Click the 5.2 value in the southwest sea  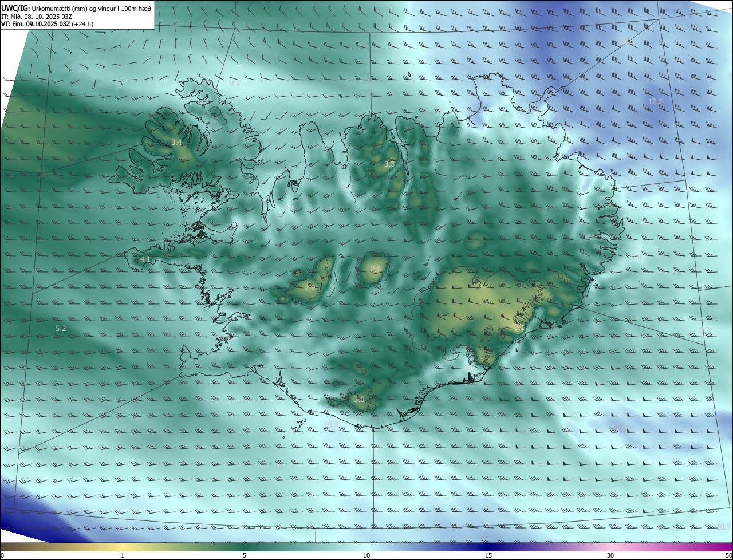[x=61, y=328]
